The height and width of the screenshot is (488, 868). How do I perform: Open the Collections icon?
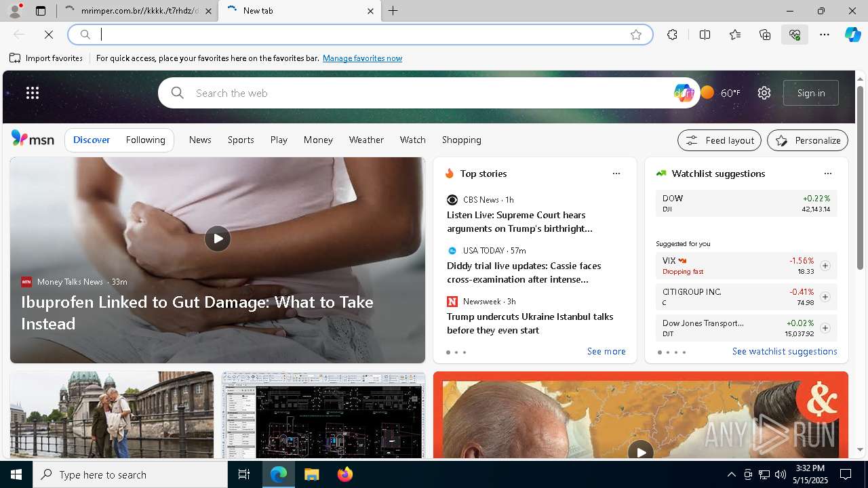pyautogui.click(x=765, y=35)
